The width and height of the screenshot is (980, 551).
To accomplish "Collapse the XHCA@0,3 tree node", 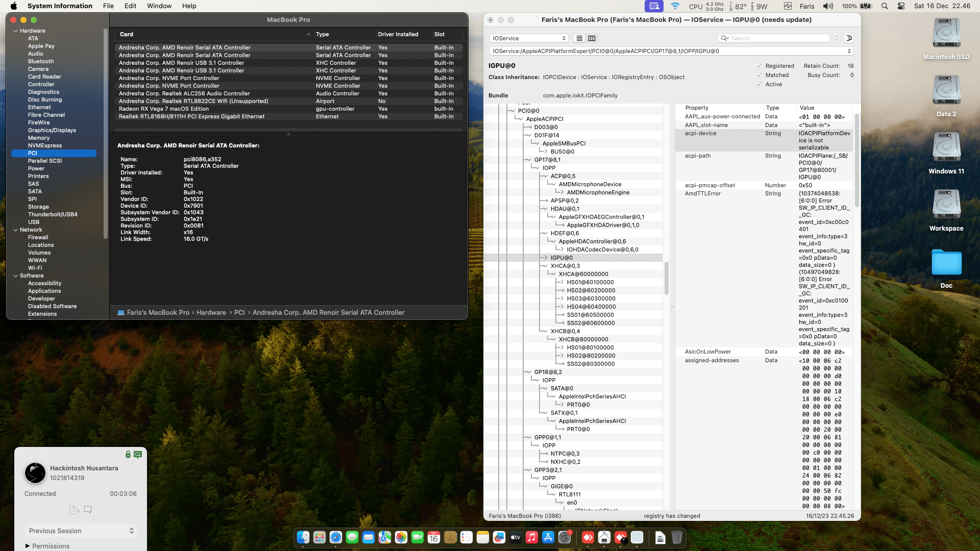I will pos(546,266).
